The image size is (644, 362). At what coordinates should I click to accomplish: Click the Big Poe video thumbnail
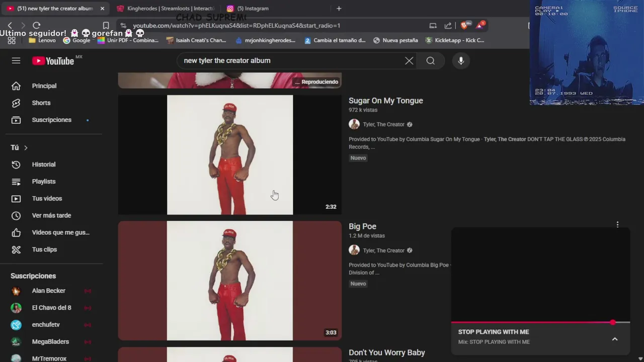click(230, 281)
